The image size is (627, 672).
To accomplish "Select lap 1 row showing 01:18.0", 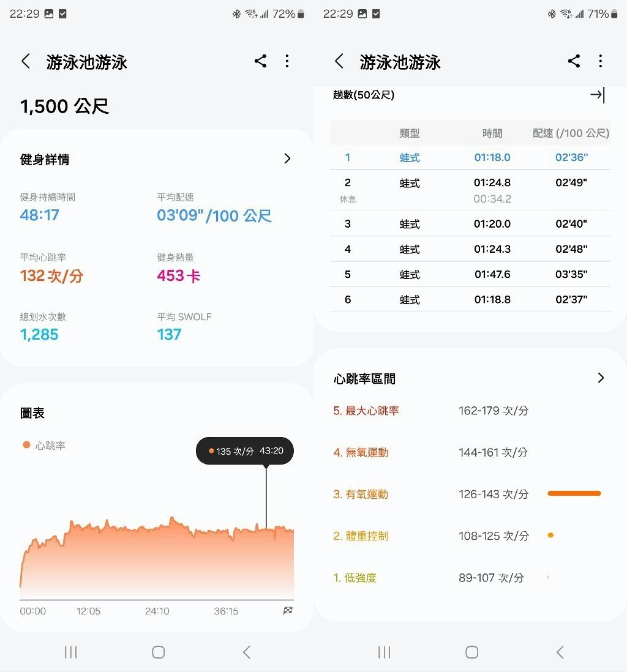I will 470,157.
